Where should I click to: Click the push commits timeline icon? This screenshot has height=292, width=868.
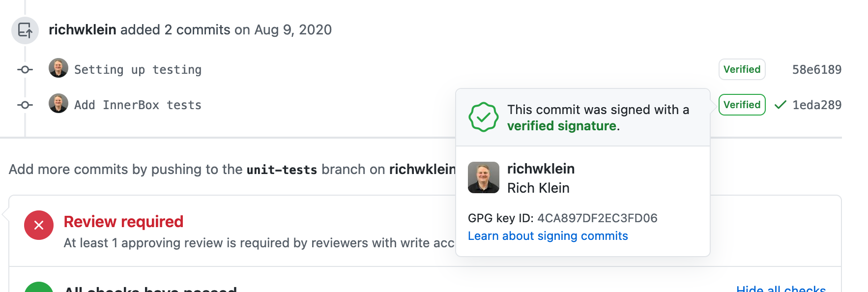(25, 30)
